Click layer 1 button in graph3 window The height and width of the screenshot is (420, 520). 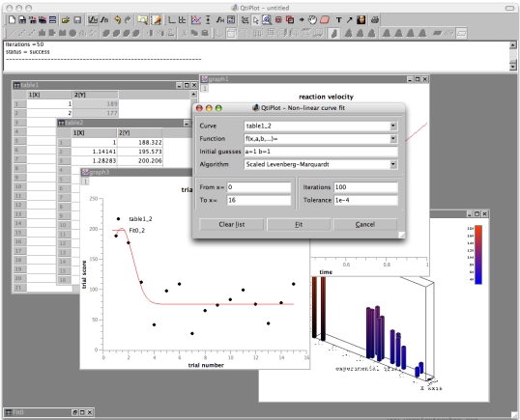(85, 182)
